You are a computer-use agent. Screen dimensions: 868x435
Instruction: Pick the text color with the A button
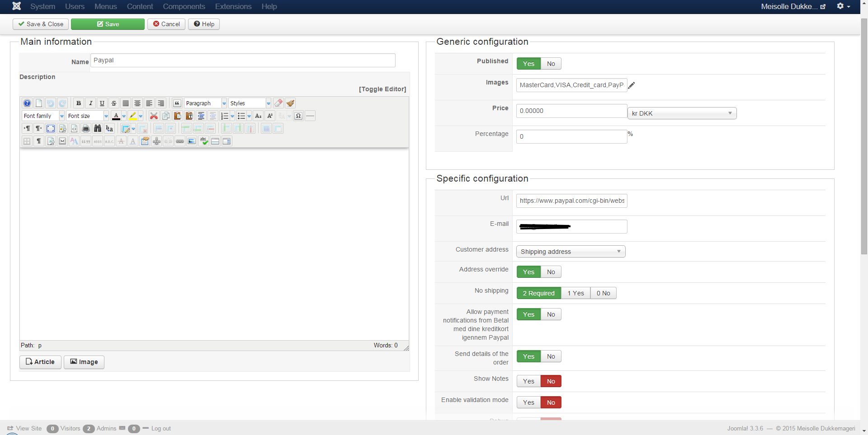(116, 116)
